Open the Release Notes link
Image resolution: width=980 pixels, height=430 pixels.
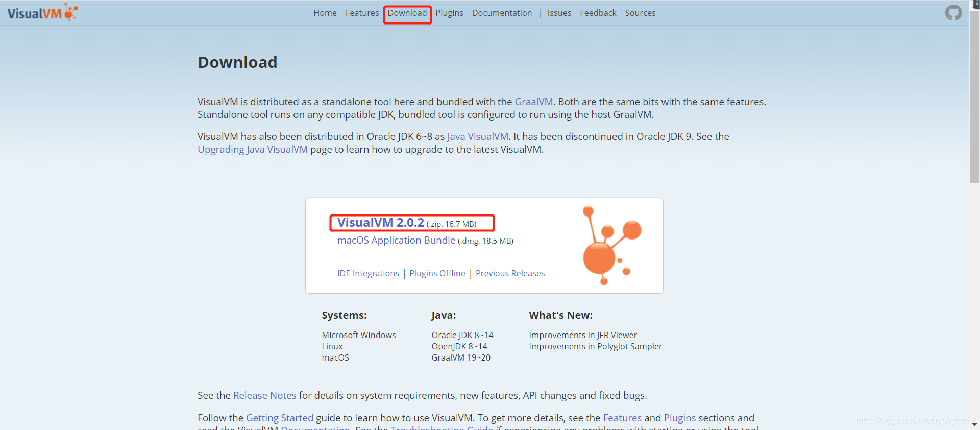pyautogui.click(x=264, y=395)
